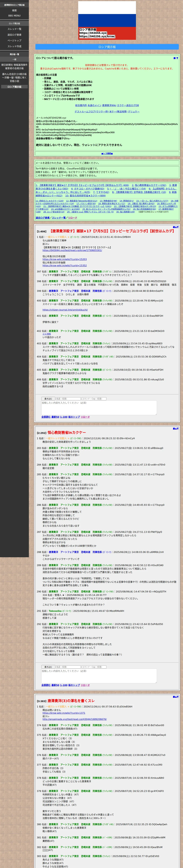Click 板のトップ under thread 2:292
The width and height of the screenshot is (183, 868).
point(74,685)
